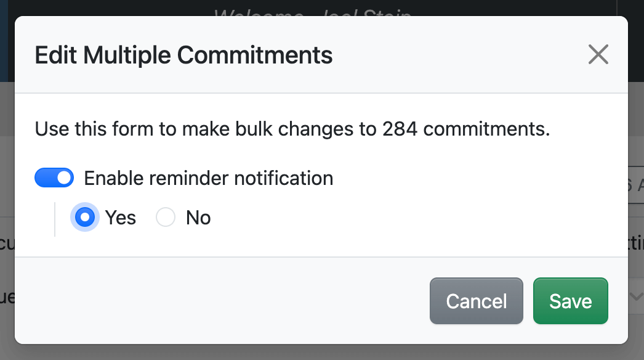
Task: Toggle the Enable reminder notification switch
Action: (54, 178)
